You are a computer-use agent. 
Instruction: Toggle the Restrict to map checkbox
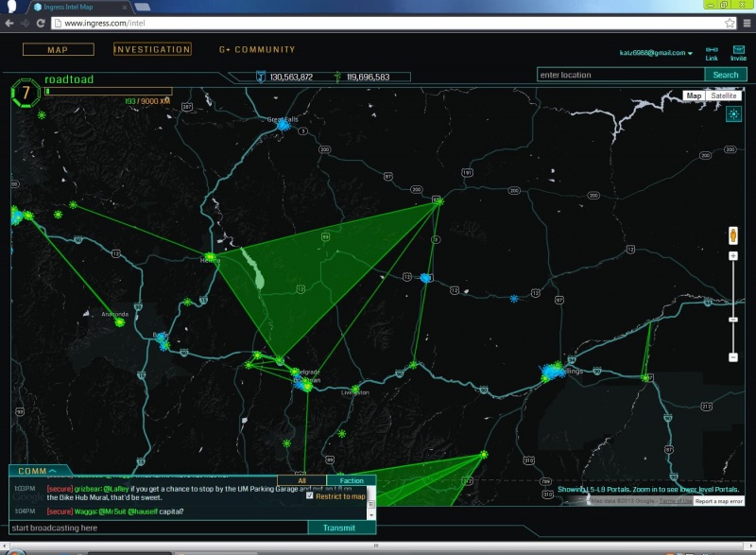(310, 495)
